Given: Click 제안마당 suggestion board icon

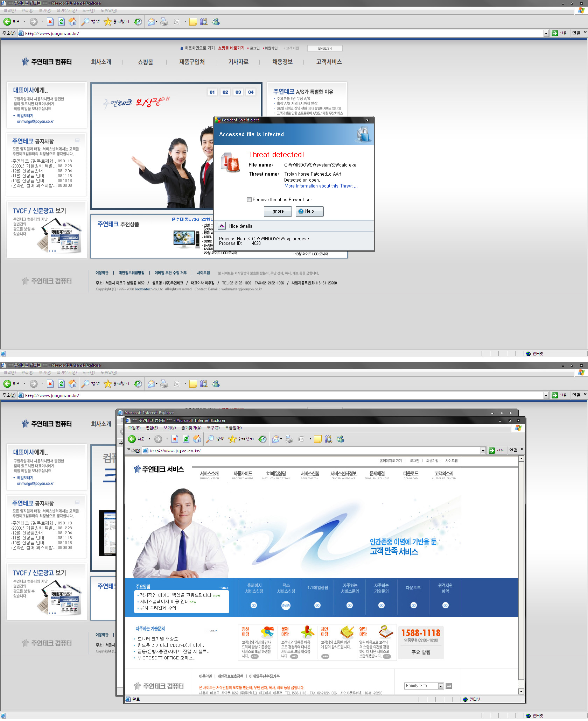Looking at the screenshot, I should point(347,632).
